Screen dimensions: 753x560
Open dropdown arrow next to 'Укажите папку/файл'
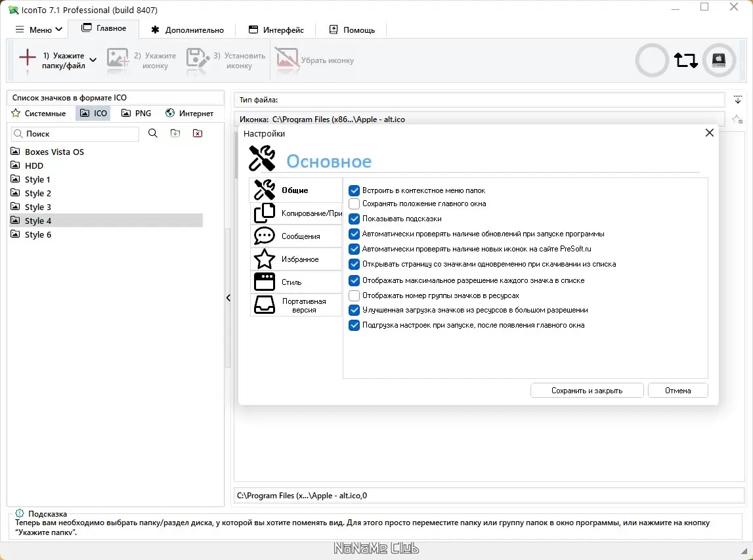point(93,60)
